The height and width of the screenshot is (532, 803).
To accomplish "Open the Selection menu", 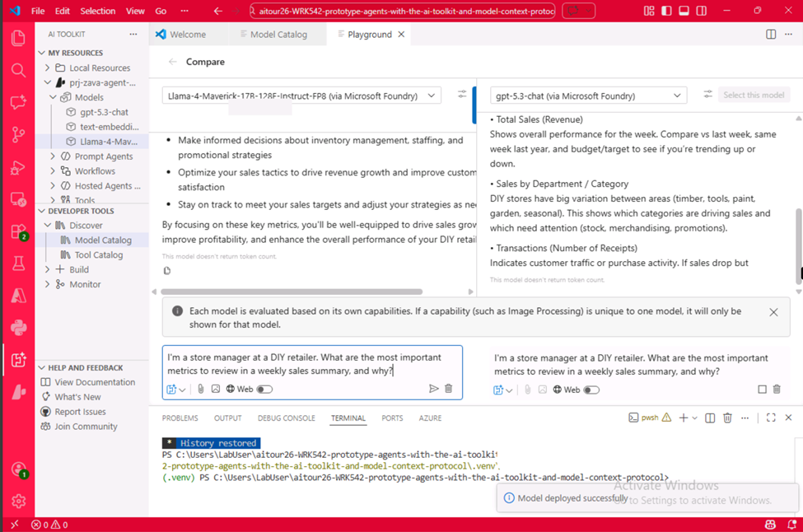I will (x=98, y=11).
